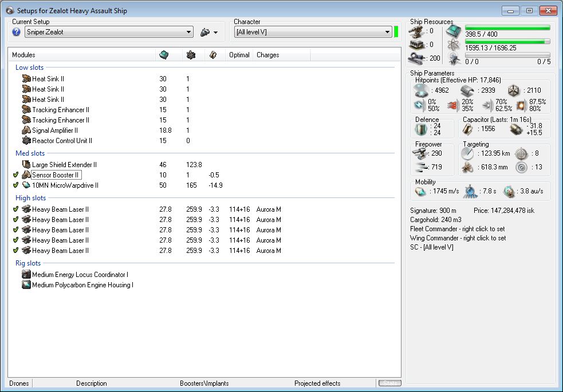Click the Modules column header
563x392 pixels.
click(x=82, y=55)
